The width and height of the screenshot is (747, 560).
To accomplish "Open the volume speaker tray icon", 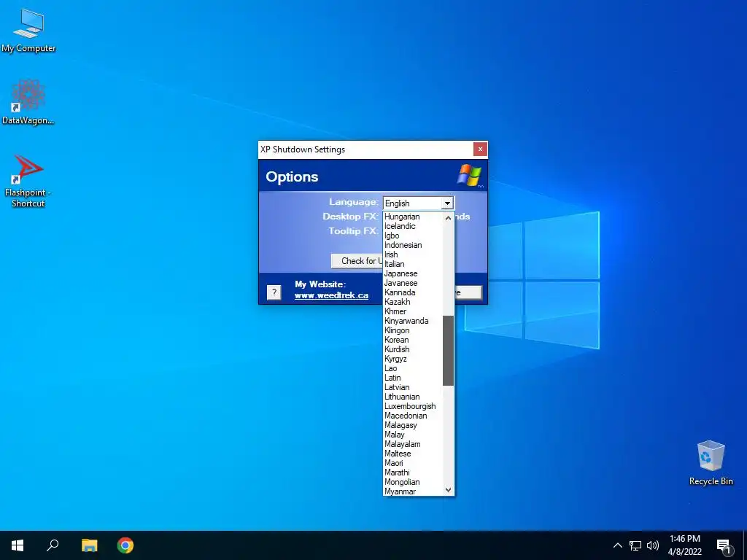I will coord(653,545).
